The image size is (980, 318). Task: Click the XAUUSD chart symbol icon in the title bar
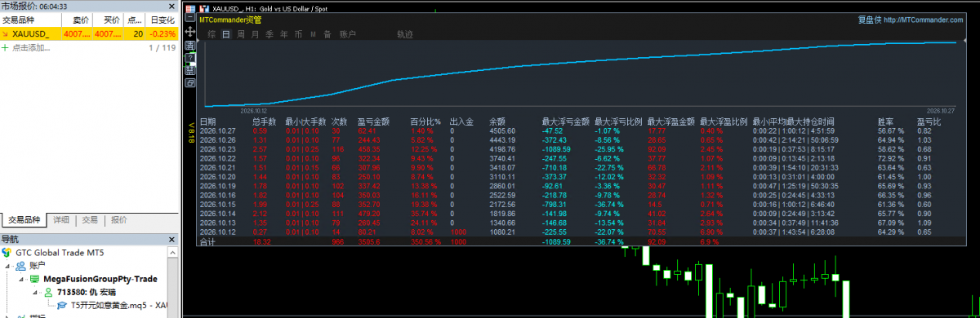click(204, 9)
